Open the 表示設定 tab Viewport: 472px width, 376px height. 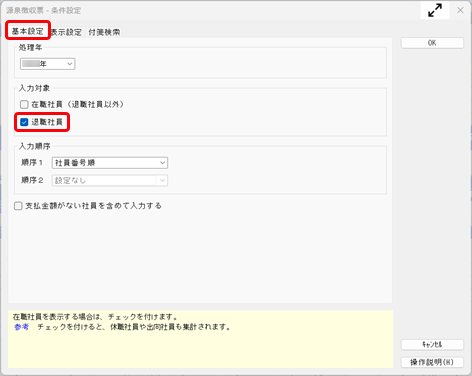(x=66, y=32)
